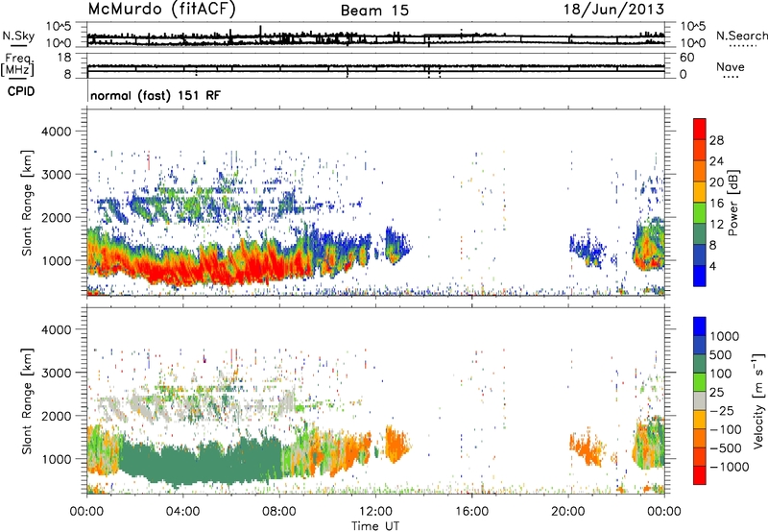Viewport: 768px width, 532px height.
Task: Click the 'CPID' label
Action: point(21,91)
